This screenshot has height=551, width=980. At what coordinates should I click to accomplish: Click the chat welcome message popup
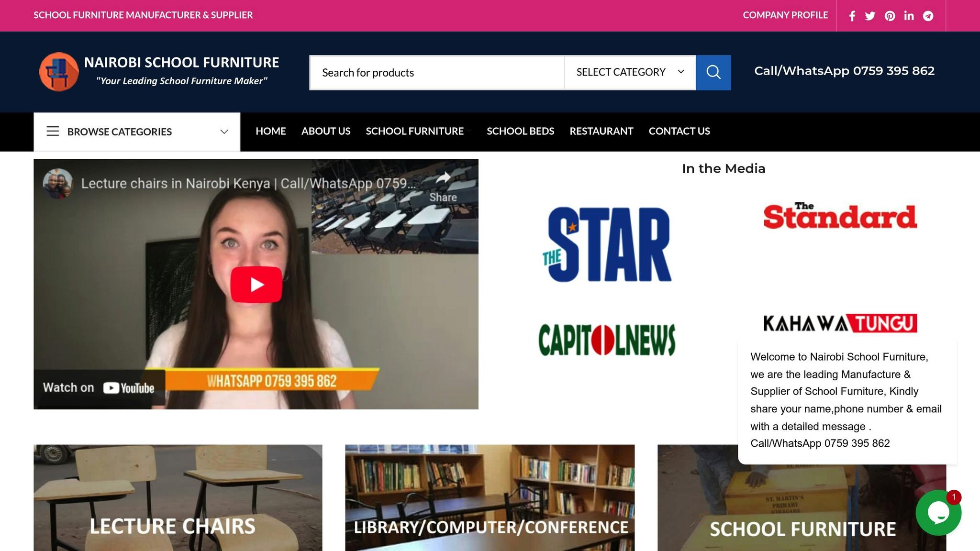[847, 401]
